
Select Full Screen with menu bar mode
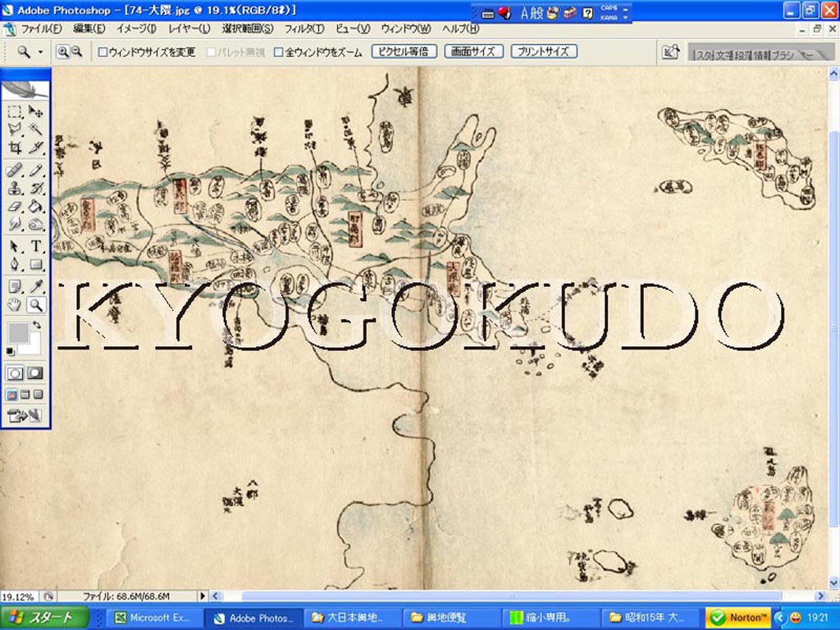click(25, 395)
